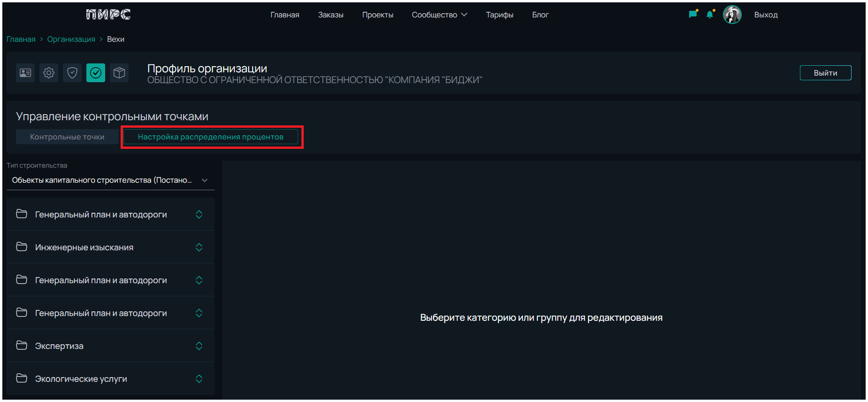Image resolution: width=868 pixels, height=402 pixels.
Task: Expand the Экспертиза category arrows
Action: (199, 346)
